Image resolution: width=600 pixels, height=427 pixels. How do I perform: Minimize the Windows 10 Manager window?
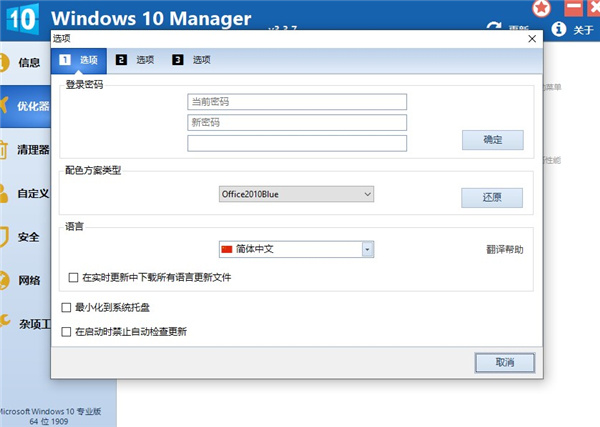coord(573,7)
